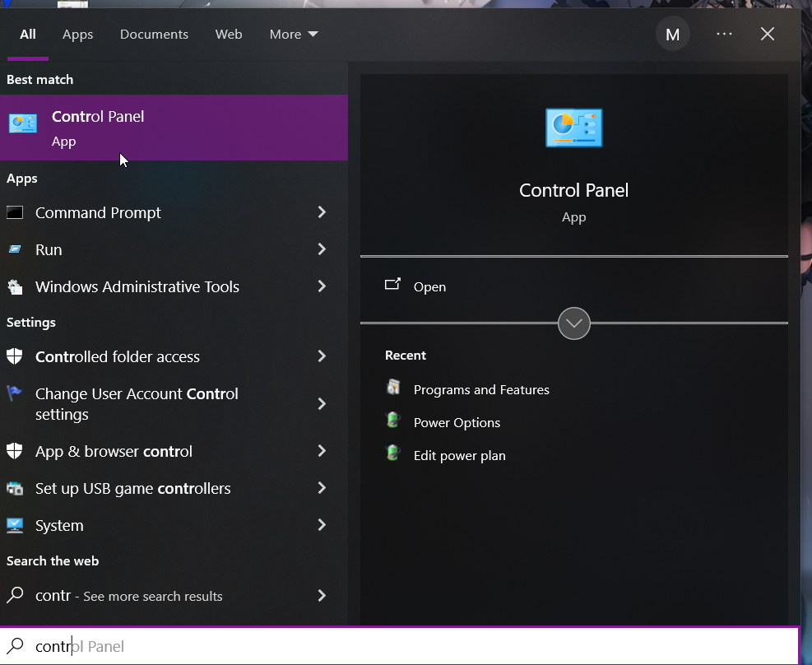Viewport: 812px width, 665px height.
Task: Click the web search magnifier icon for contr
Action: 15,595
